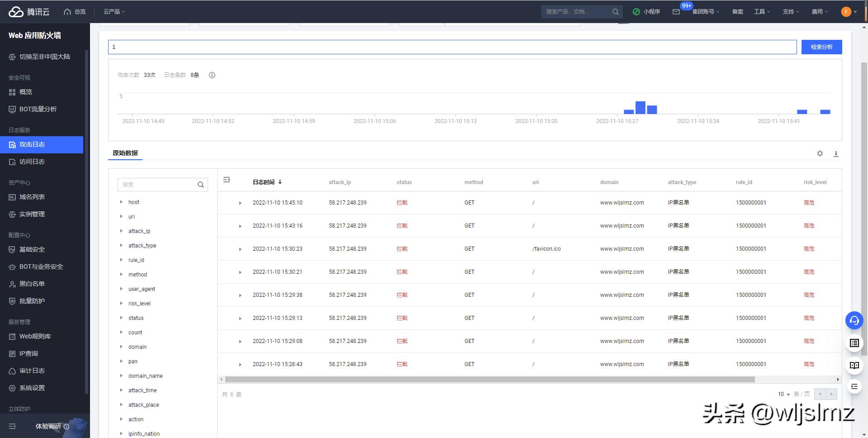This screenshot has width=868, height=438.
Task: Click the mail notification icon with 99+ badge
Action: [x=676, y=12]
